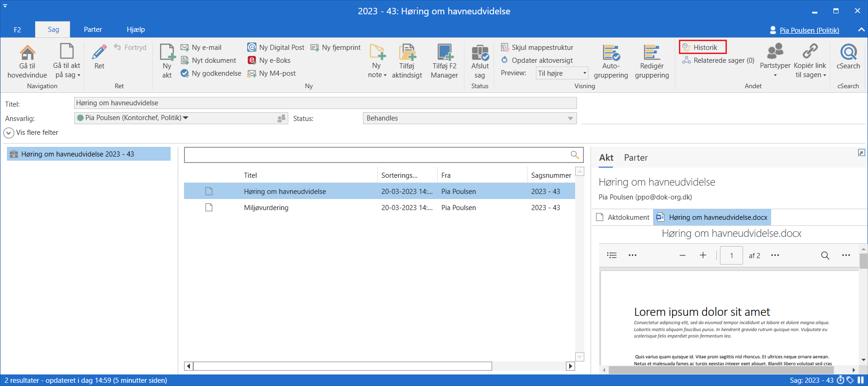Click user link Pia Poulsen (Politik)
The height and width of the screenshot is (386, 868).
coord(809,30)
